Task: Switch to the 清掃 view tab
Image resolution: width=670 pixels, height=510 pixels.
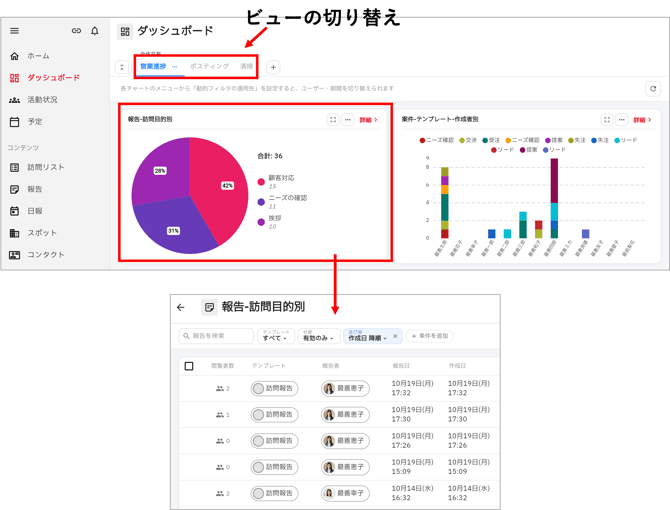Action: 246,66
